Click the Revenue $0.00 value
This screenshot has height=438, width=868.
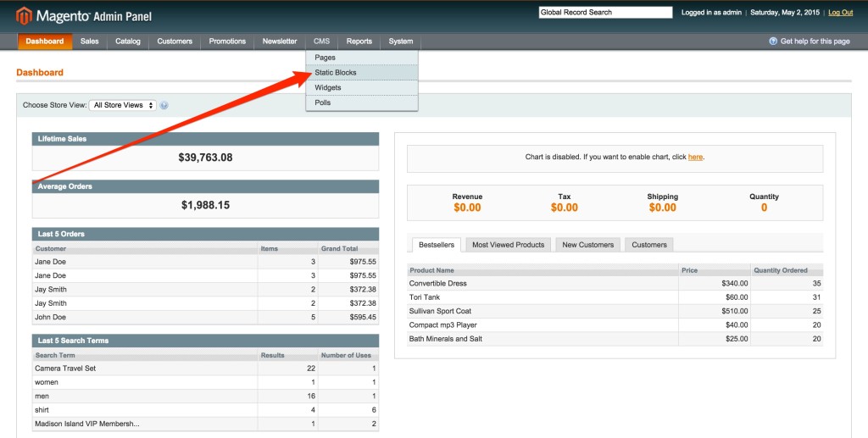[x=467, y=208]
